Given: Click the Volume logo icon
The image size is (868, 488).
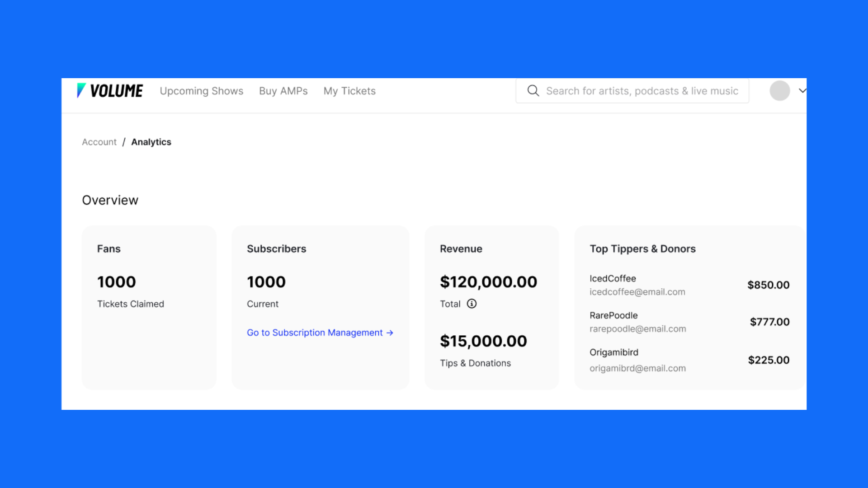Looking at the screenshot, I should [x=81, y=90].
